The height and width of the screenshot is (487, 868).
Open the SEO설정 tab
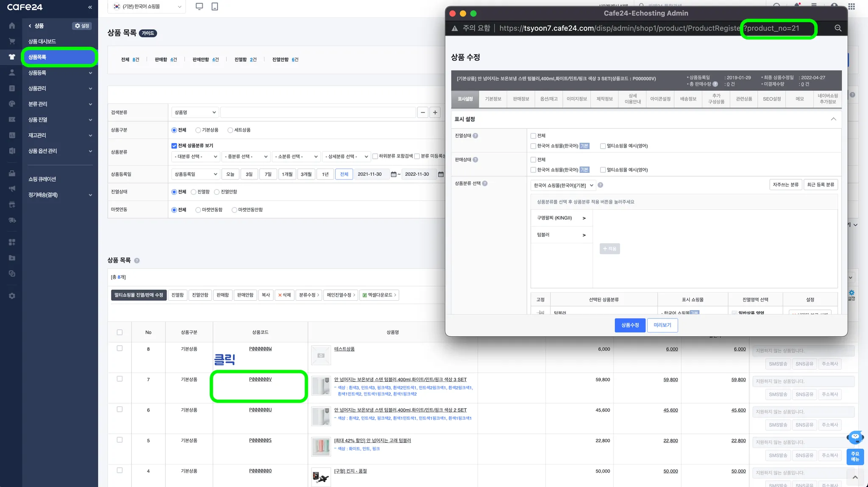coord(771,99)
